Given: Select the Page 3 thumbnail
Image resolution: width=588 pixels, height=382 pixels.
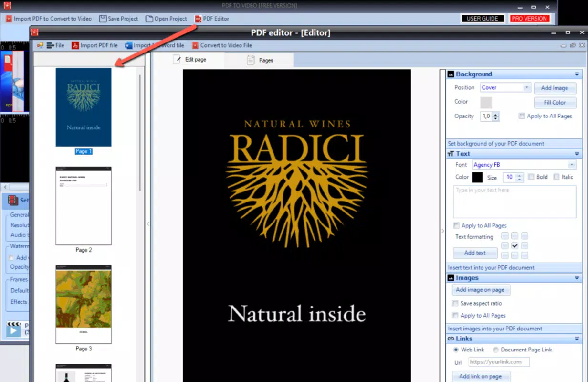Looking at the screenshot, I should coord(84,305).
